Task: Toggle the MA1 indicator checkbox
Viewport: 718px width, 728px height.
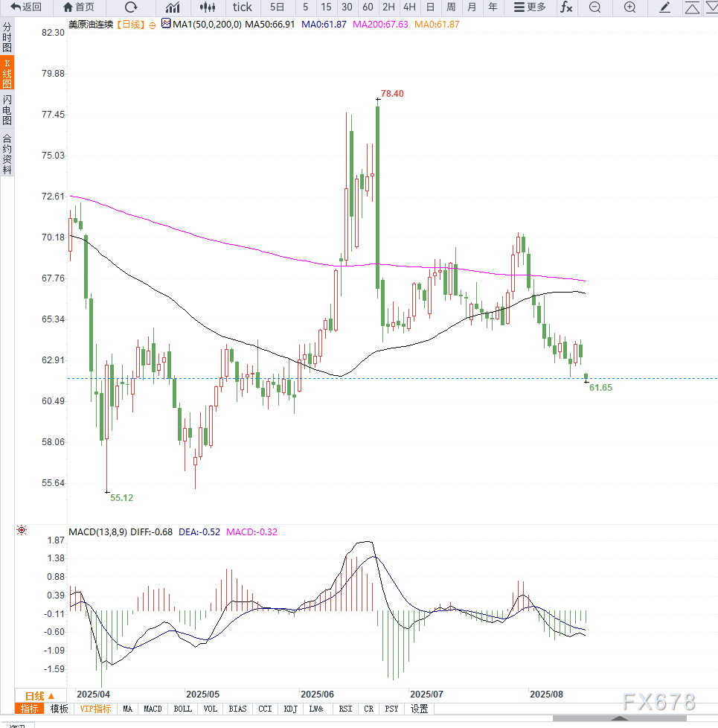Action: [166, 25]
